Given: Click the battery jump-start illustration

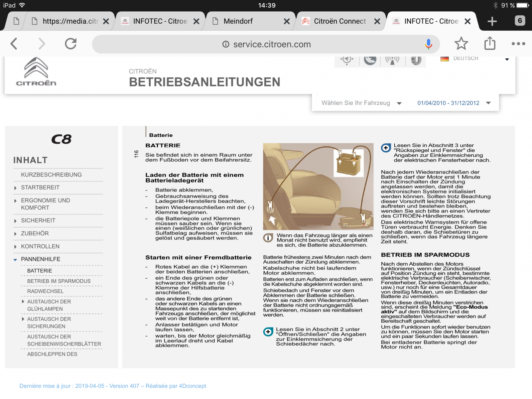Looking at the screenshot, I should pyautogui.click(x=318, y=187).
